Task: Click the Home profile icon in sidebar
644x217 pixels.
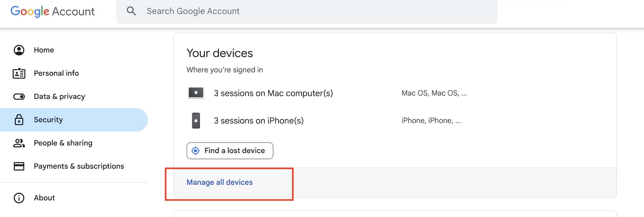Action: click(x=19, y=50)
